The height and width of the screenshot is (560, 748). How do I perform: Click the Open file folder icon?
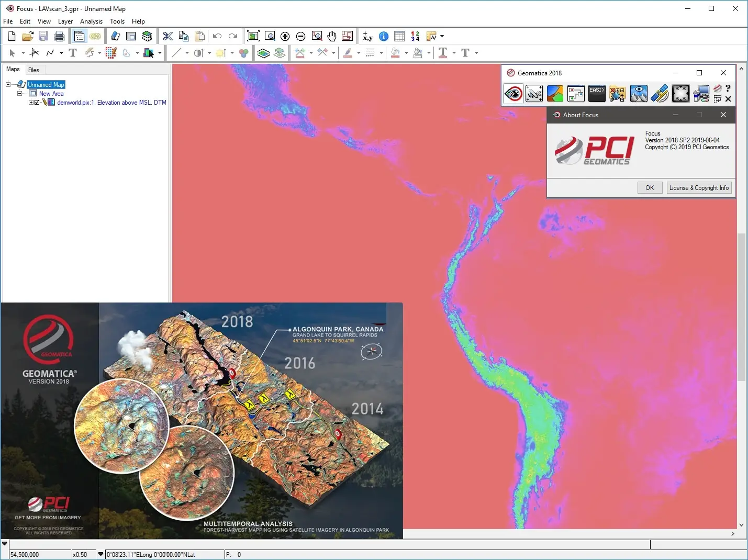pos(27,36)
